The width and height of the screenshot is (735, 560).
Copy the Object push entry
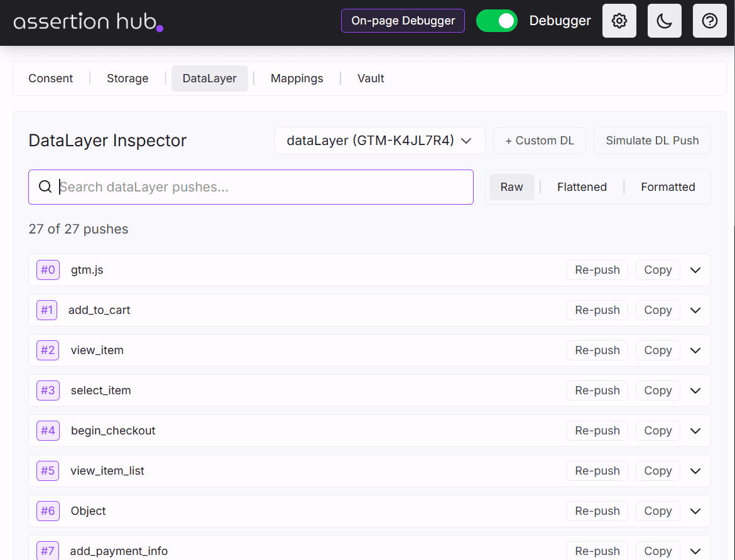click(x=658, y=511)
